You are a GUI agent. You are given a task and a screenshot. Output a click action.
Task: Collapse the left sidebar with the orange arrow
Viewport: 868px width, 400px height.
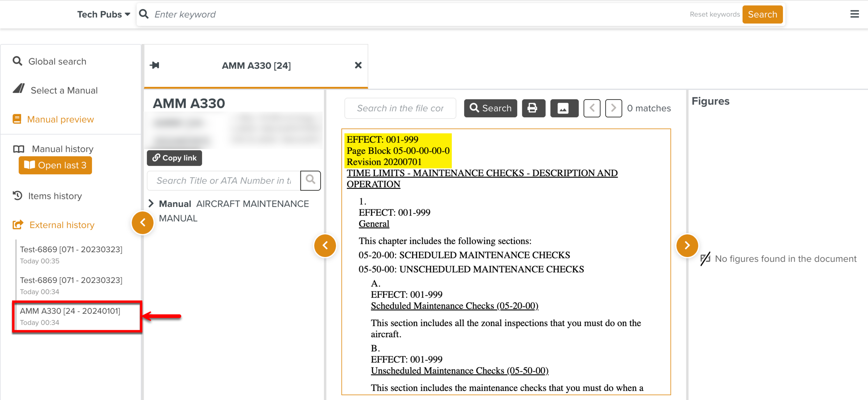[142, 223]
